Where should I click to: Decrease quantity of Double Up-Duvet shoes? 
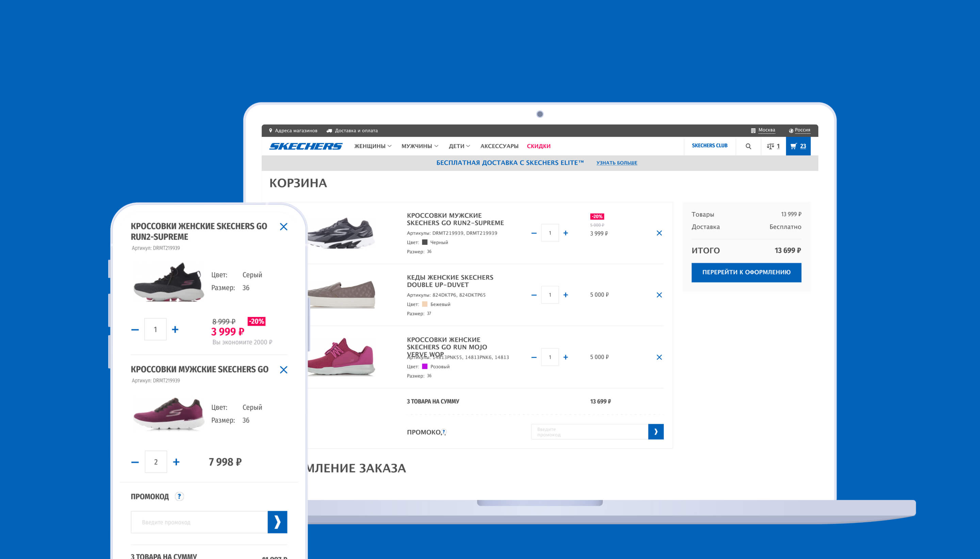[534, 295]
